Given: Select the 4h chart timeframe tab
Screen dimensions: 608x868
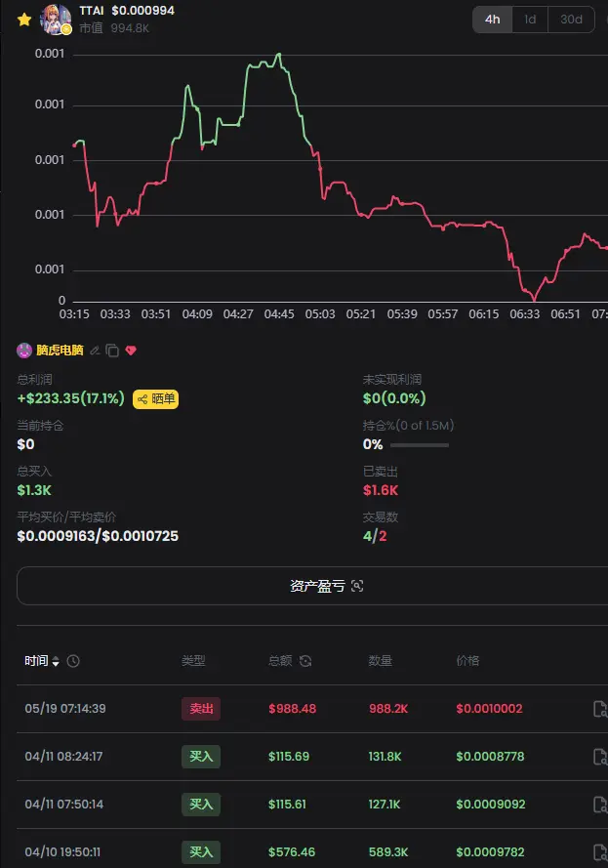Looking at the screenshot, I should point(493,20).
